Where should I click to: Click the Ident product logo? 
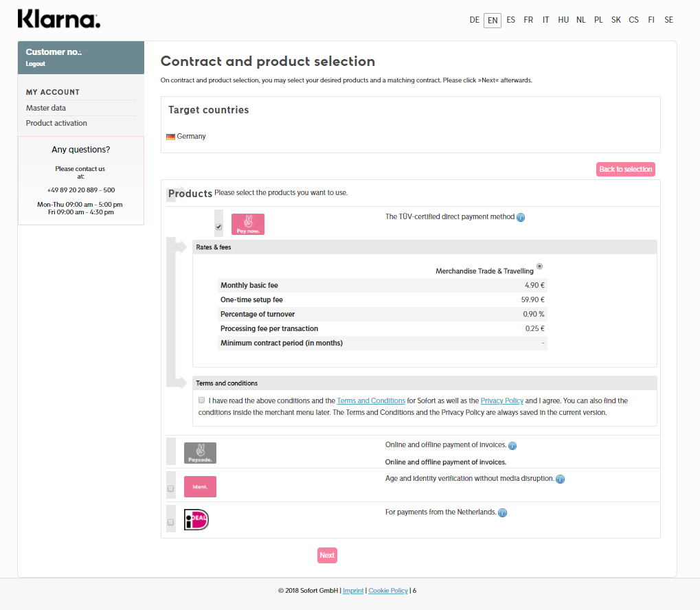(200, 487)
